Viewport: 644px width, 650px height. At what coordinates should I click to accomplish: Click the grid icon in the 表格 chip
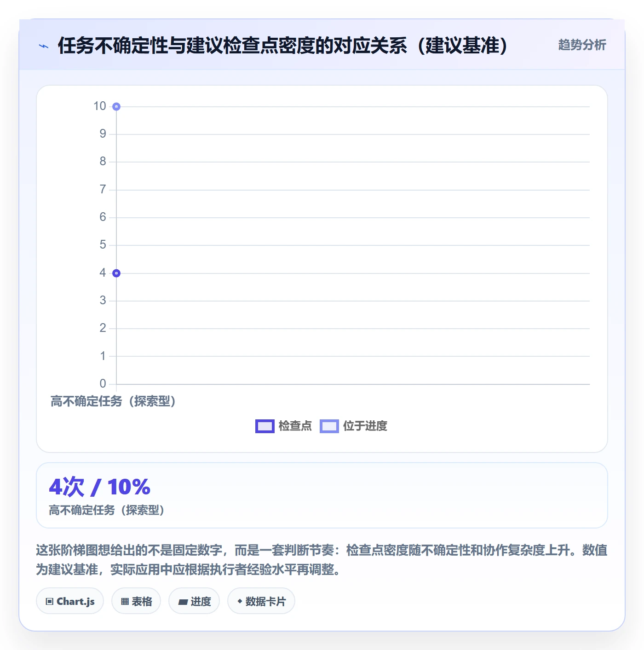click(125, 601)
